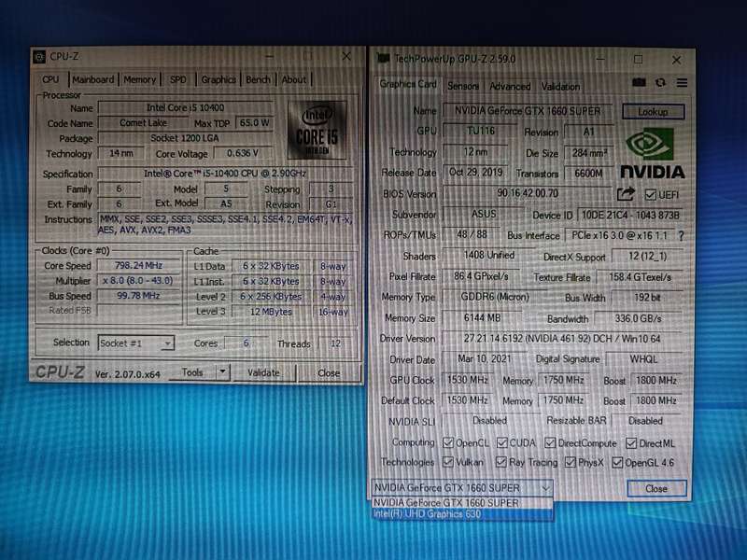Click the Memory Type value GDDR6 (Micron)
Viewport: 747px width, 560px height.
(495, 297)
